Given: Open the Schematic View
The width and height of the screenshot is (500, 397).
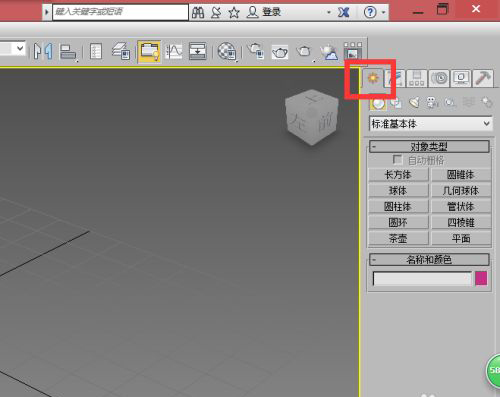Looking at the screenshot, I should point(198,51).
